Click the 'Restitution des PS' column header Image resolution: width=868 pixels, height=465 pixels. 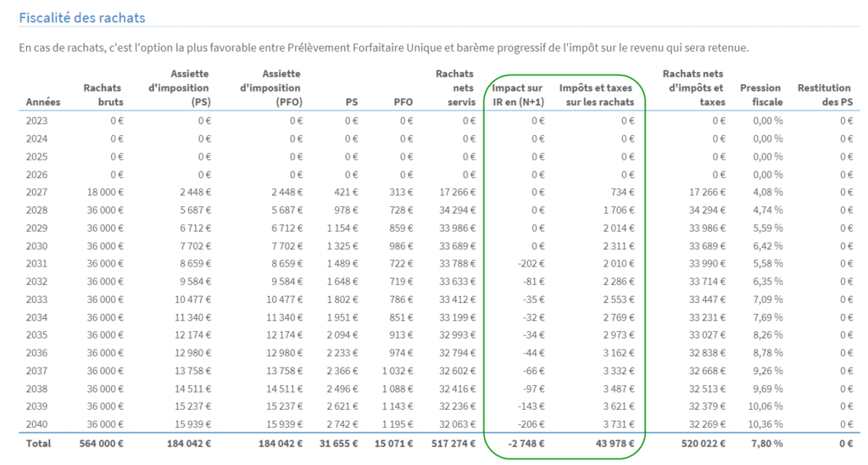tap(824, 95)
